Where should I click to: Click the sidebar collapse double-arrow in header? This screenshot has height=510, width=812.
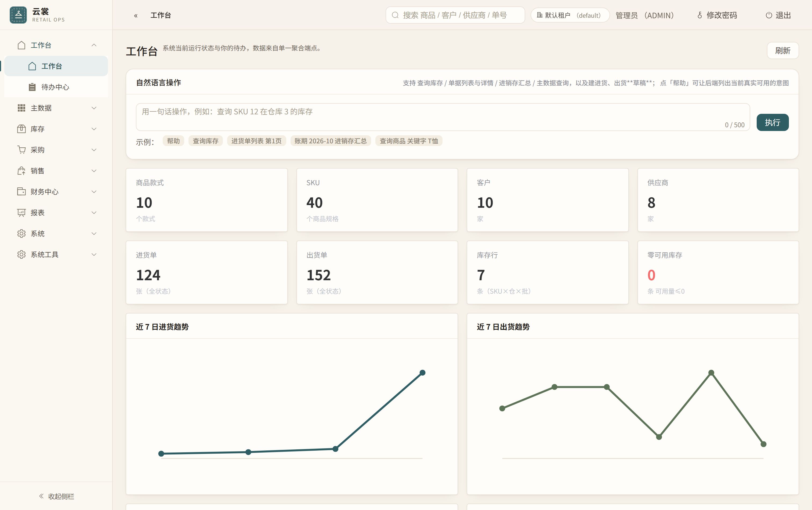pos(136,16)
